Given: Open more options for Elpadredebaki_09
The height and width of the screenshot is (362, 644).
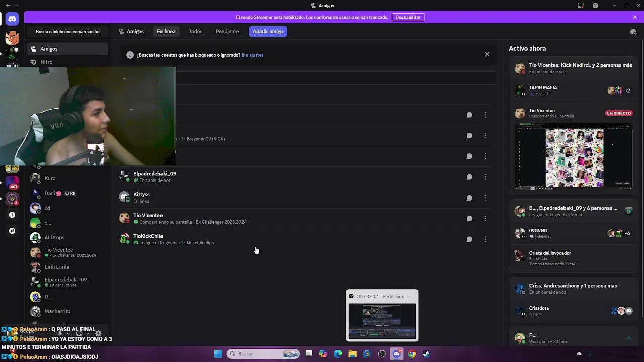Looking at the screenshot, I should 485,177.
